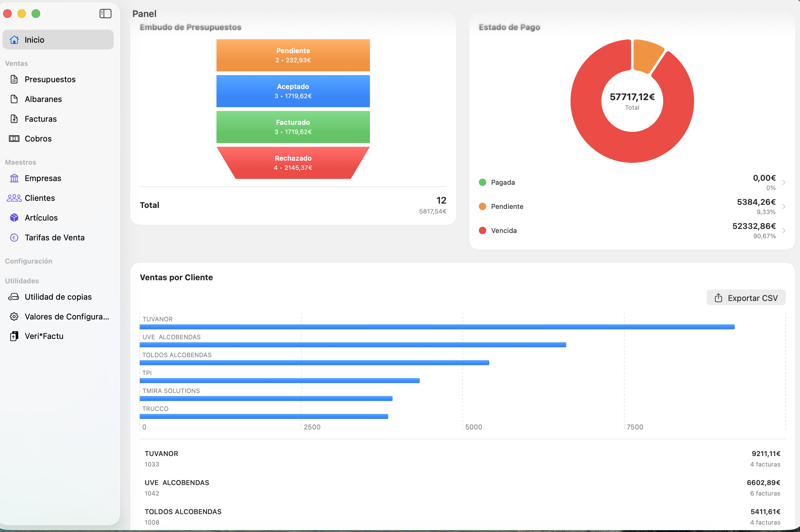Screen dimensions: 800x532
Task: Click the orange Pendiente funnel segment
Action: 293,55
